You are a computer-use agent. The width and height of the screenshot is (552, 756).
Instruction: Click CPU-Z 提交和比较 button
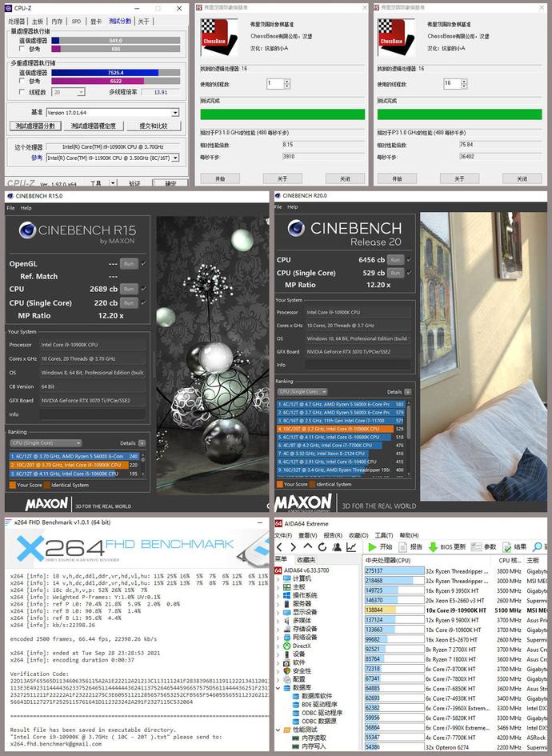point(154,126)
